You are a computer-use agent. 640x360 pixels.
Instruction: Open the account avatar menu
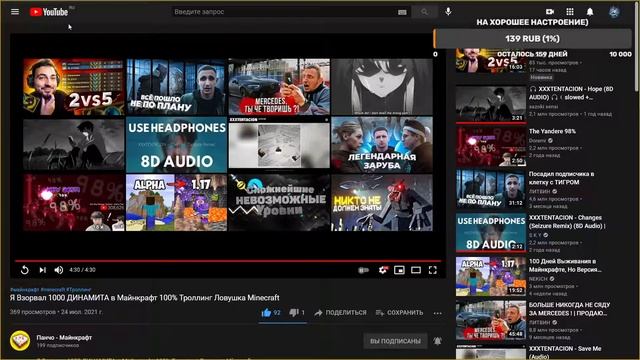[x=614, y=12]
